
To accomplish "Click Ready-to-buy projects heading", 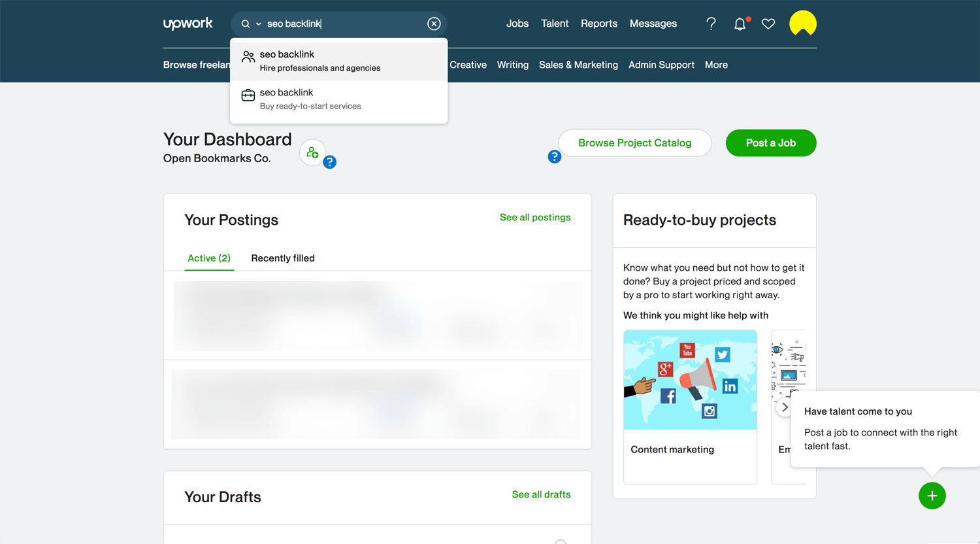I will tap(700, 220).
